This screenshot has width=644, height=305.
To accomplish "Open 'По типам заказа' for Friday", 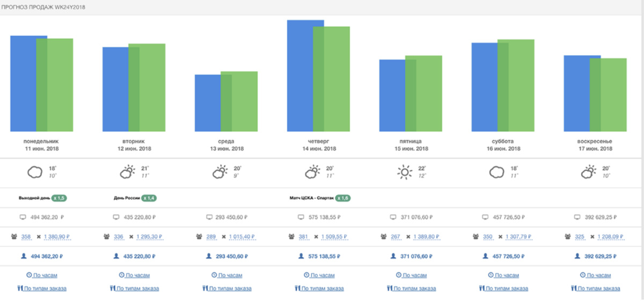I will 411,288.
